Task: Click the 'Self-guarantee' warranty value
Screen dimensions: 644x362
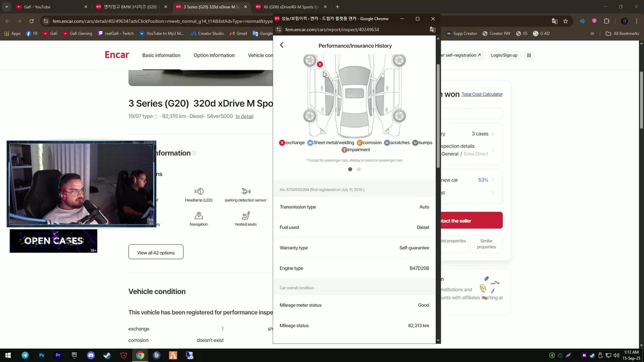Action: pyautogui.click(x=414, y=248)
